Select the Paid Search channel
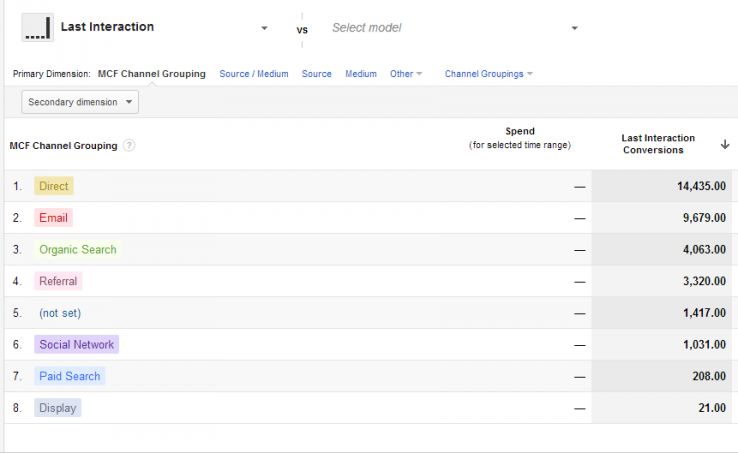 (x=69, y=376)
